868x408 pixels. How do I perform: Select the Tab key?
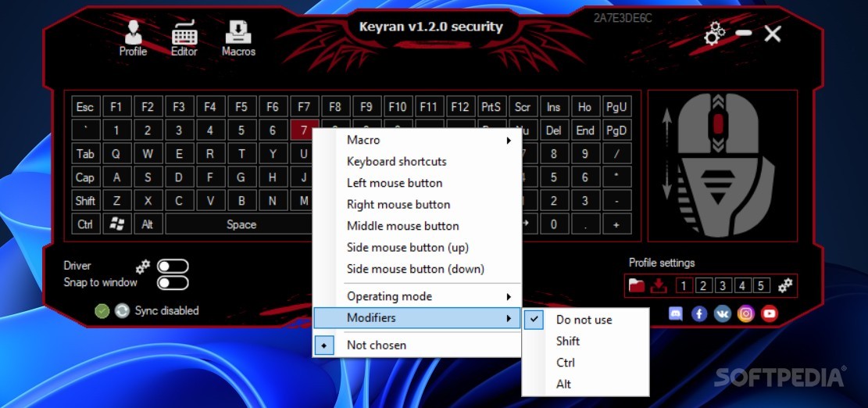(x=84, y=154)
